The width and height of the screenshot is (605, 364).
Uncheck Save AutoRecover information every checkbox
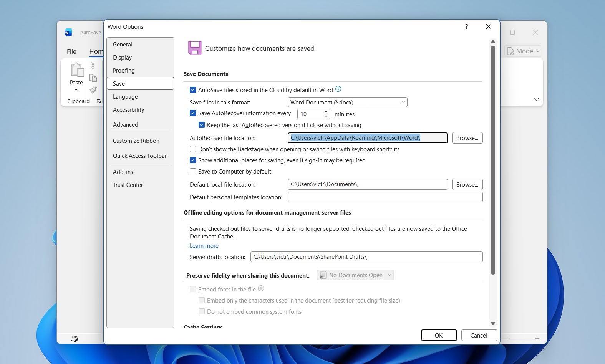pyautogui.click(x=193, y=113)
